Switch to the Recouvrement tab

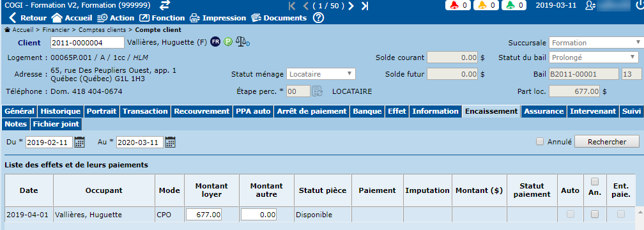[201, 111]
